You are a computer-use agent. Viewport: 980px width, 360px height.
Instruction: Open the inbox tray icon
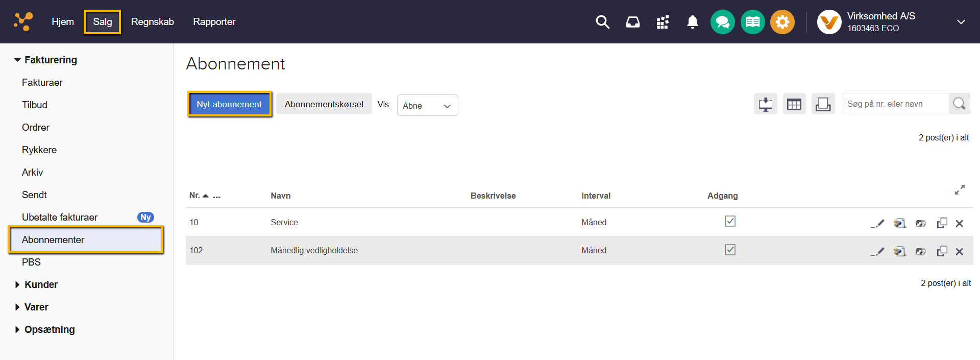(632, 22)
